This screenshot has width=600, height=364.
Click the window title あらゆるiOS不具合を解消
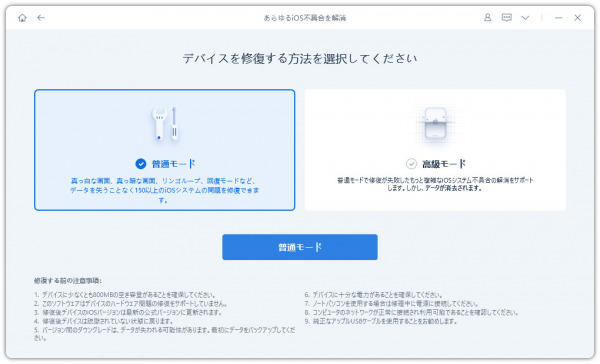tap(305, 18)
